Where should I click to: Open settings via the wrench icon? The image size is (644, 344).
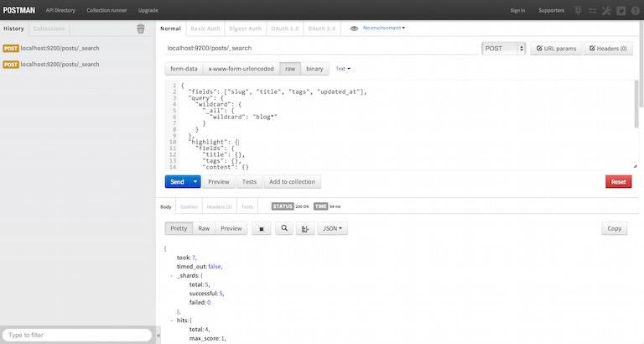point(606,10)
